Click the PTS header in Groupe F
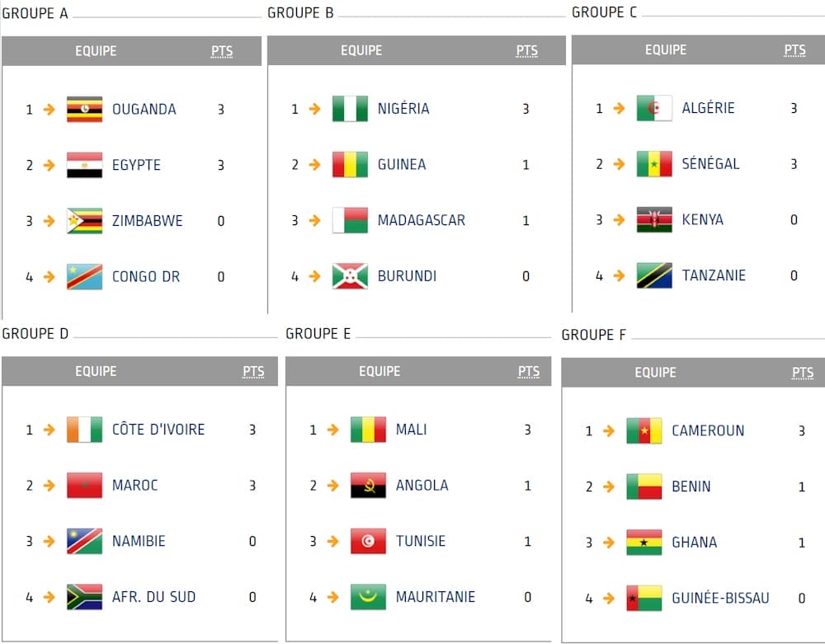Image resolution: width=825 pixels, height=644 pixels. click(803, 373)
